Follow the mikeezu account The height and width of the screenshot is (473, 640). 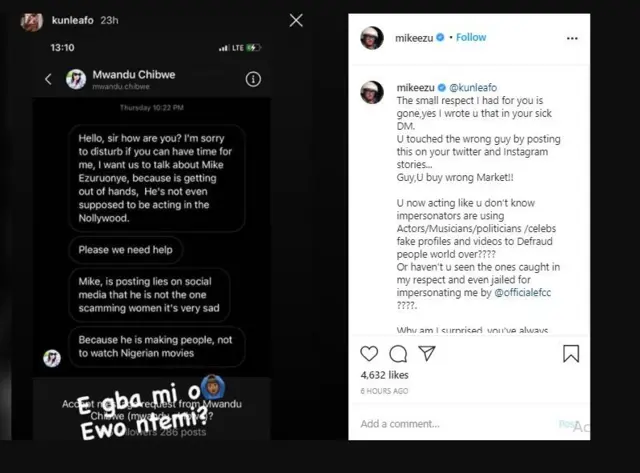pos(471,38)
